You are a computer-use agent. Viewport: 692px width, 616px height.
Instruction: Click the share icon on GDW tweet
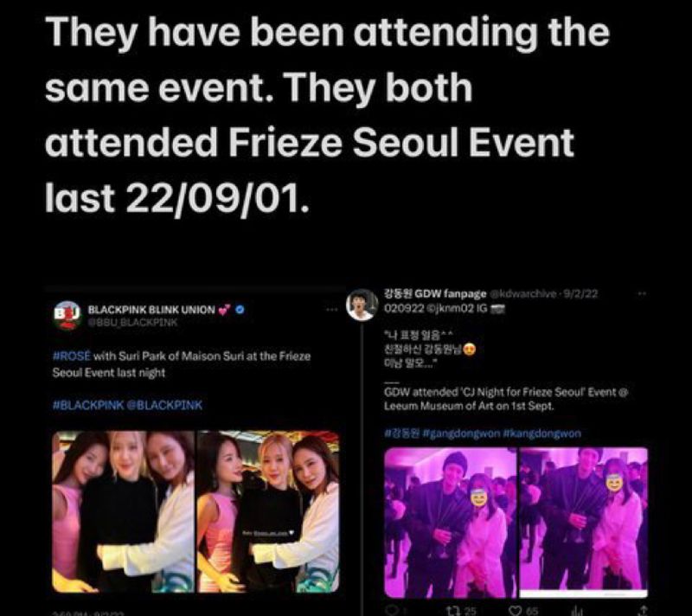(644, 611)
